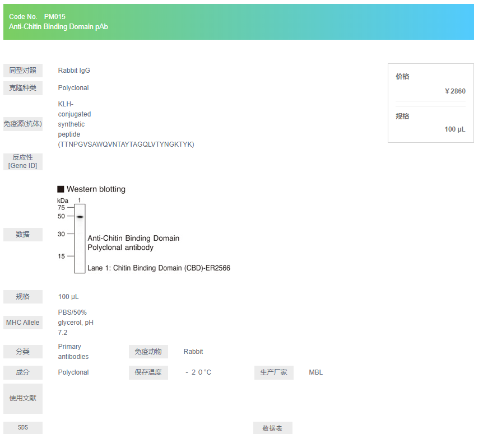The image size is (483, 448).
Task: Click the 免疫动物 label
Action: click(148, 352)
